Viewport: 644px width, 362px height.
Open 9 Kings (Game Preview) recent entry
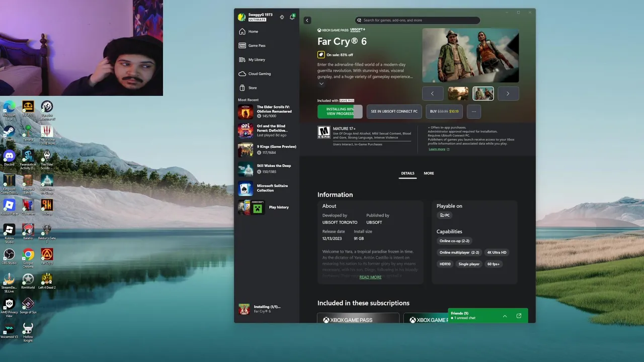coord(267,150)
